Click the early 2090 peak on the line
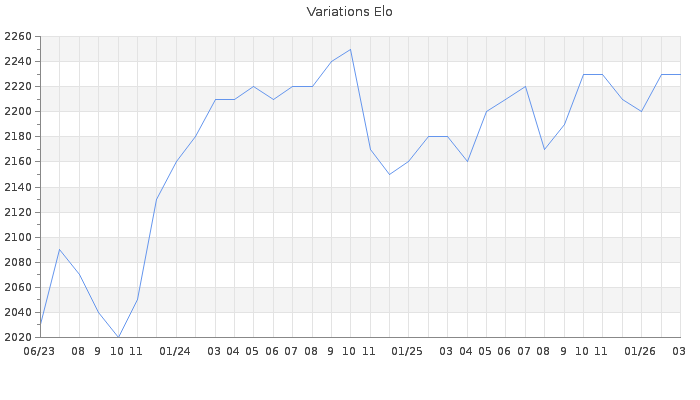Image resolution: width=700 pixels, height=400 pixels. point(60,249)
